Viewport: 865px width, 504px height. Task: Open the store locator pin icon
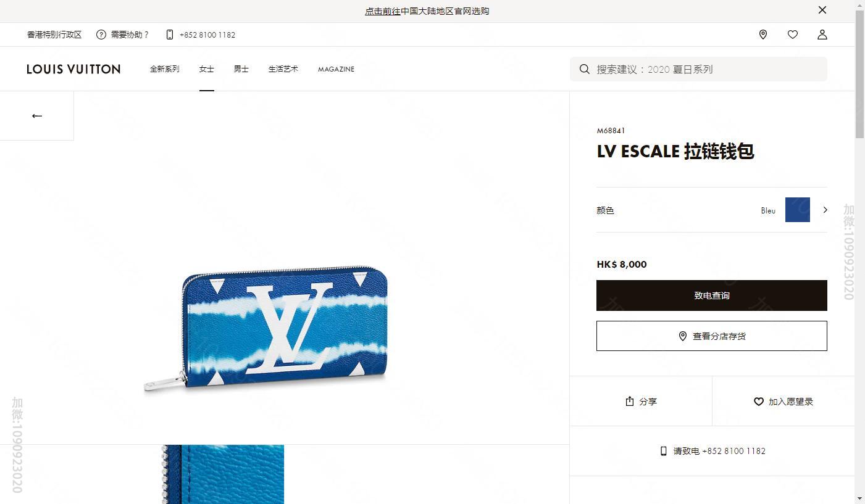(763, 35)
